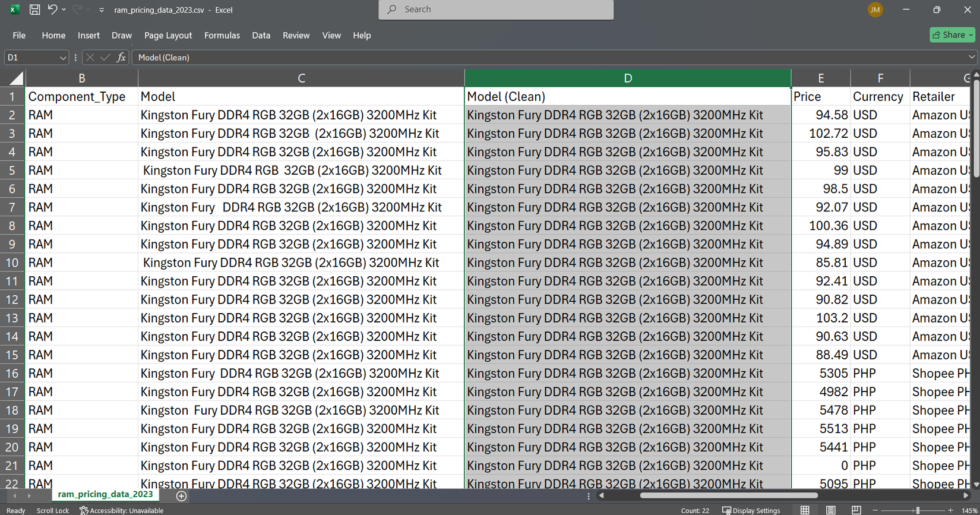Click the Search box in the title bar
This screenshot has width=980, height=515.
496,10
